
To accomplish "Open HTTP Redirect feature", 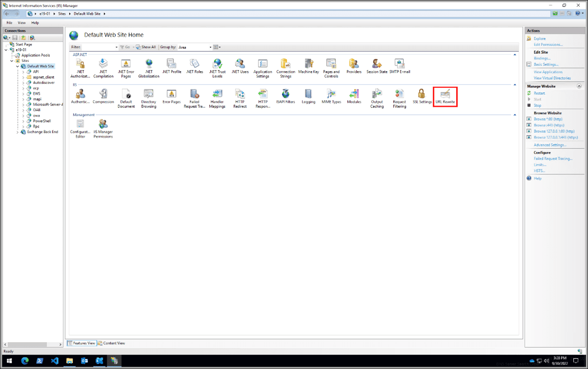I will [240, 99].
